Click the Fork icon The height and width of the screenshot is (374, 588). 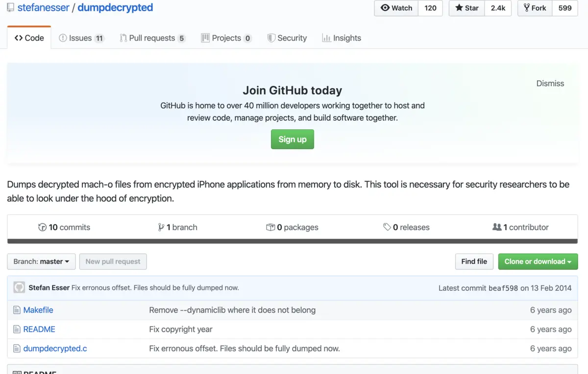(x=526, y=8)
